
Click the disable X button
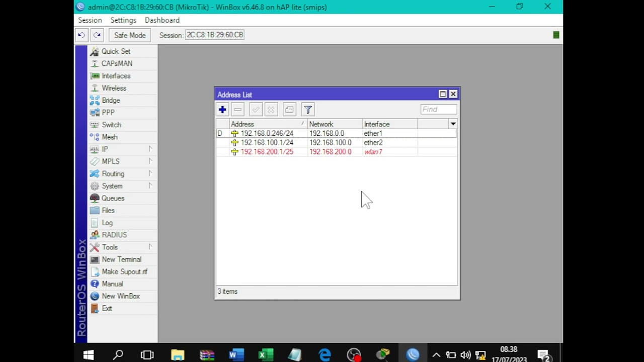pyautogui.click(x=271, y=110)
